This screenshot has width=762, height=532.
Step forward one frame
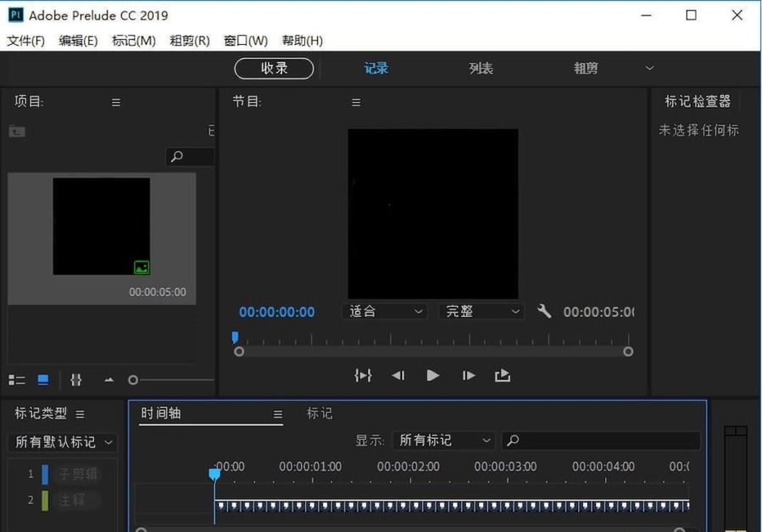(x=469, y=375)
